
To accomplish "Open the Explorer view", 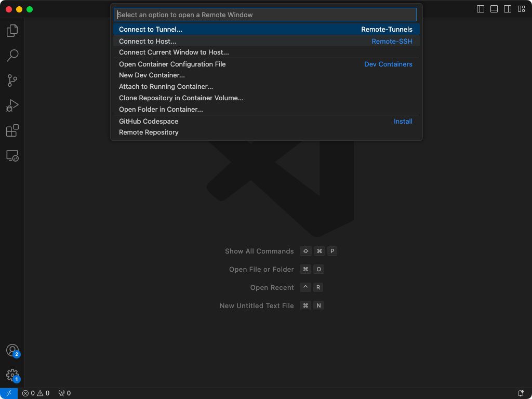I will (12, 31).
